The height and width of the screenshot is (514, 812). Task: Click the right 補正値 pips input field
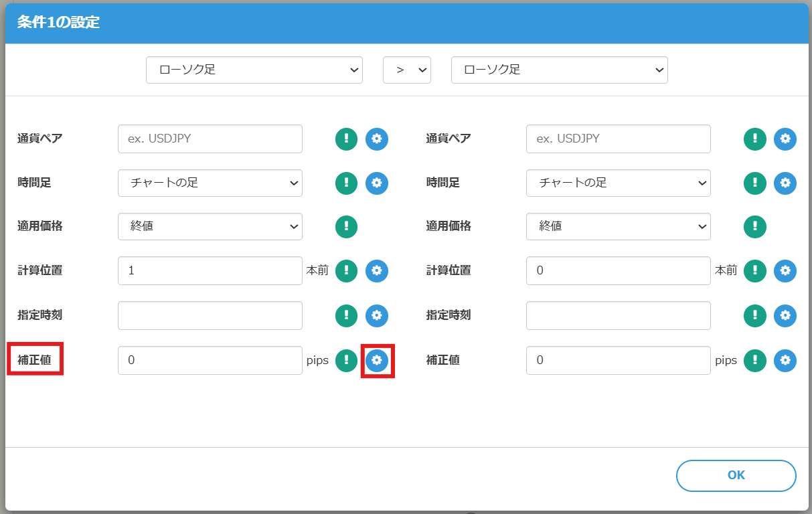(618, 360)
